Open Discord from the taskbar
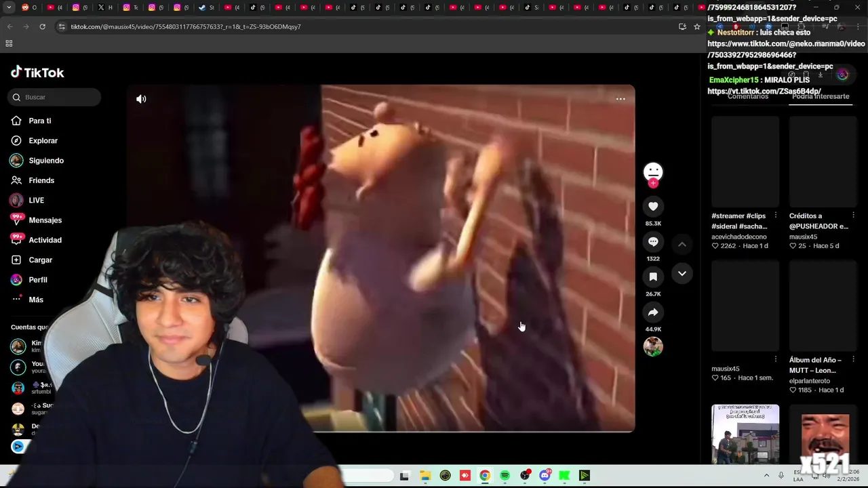 (545, 476)
